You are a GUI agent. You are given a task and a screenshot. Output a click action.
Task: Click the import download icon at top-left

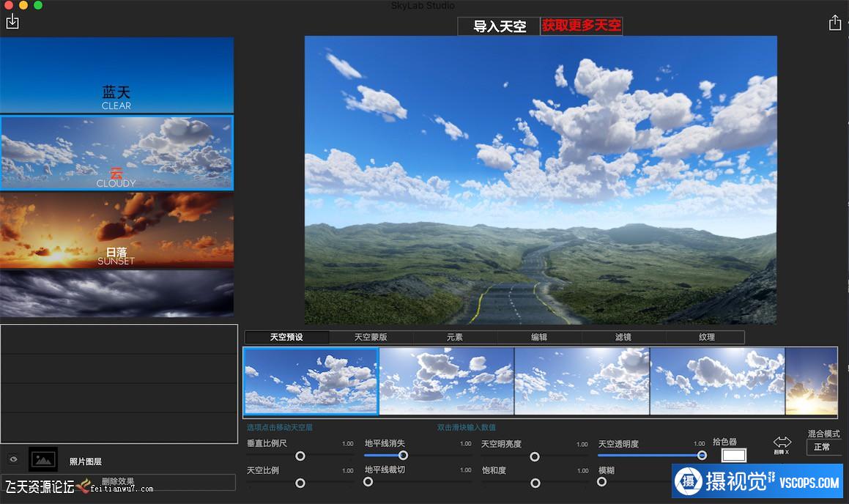coord(12,21)
